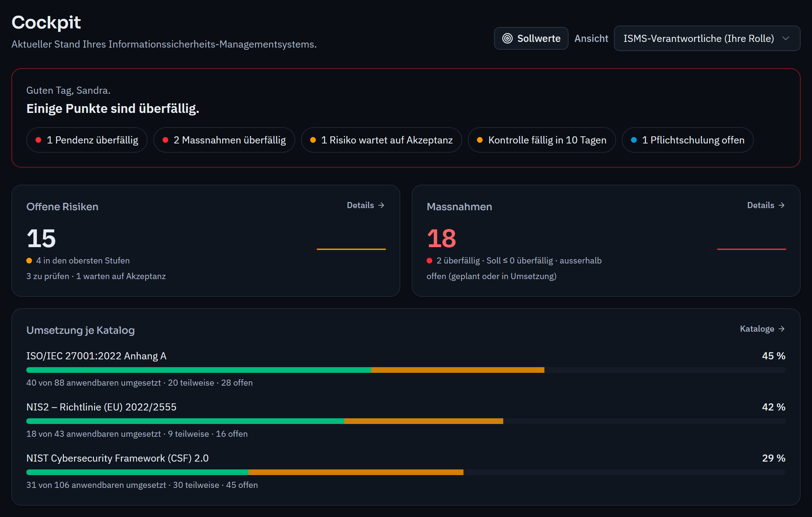Click the 'Massnahmen' card heading
The image size is (812, 517).
click(x=459, y=207)
